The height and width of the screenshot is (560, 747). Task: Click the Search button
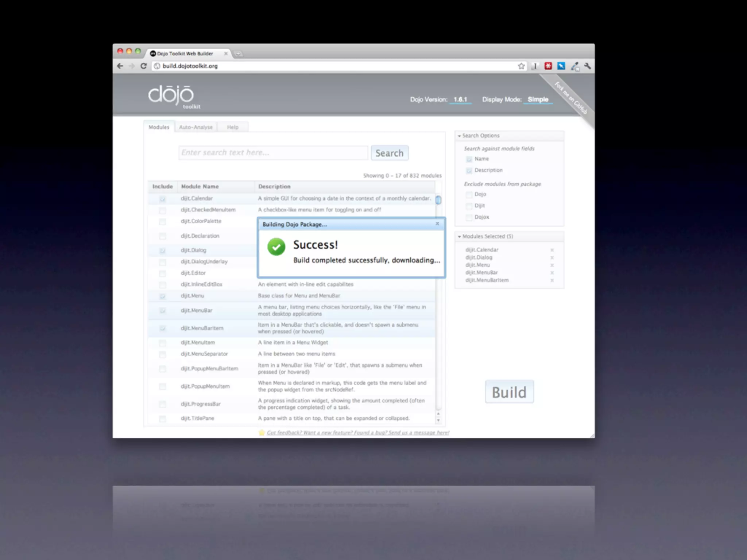coord(389,153)
